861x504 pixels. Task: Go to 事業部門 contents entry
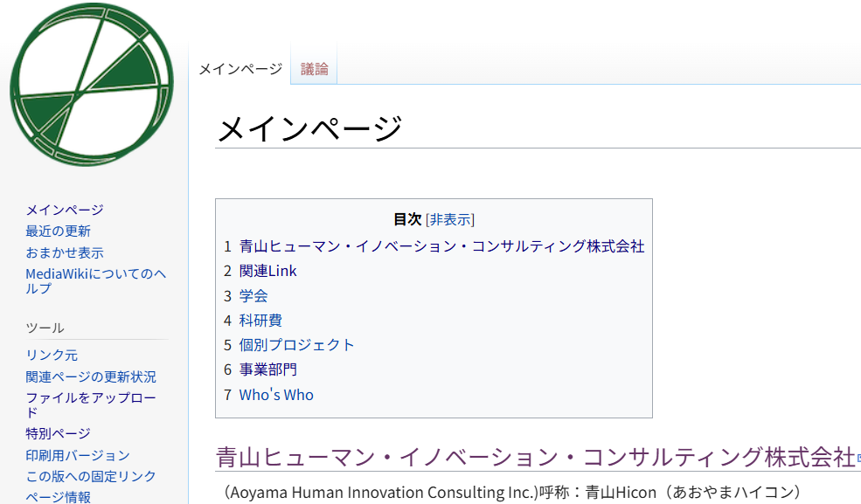click(267, 369)
